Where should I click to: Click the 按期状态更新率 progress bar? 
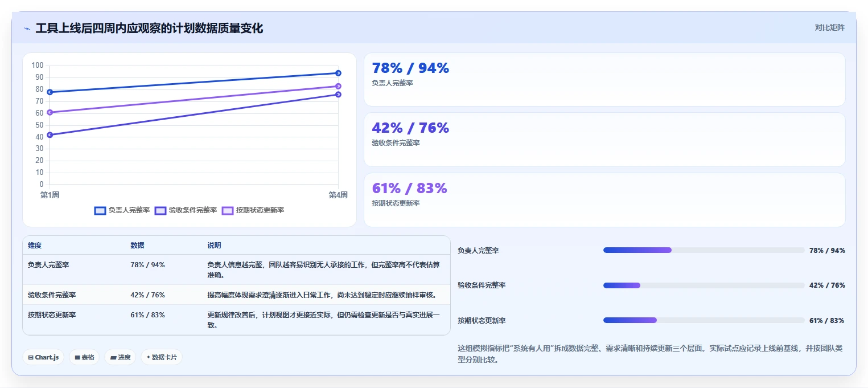click(x=704, y=320)
